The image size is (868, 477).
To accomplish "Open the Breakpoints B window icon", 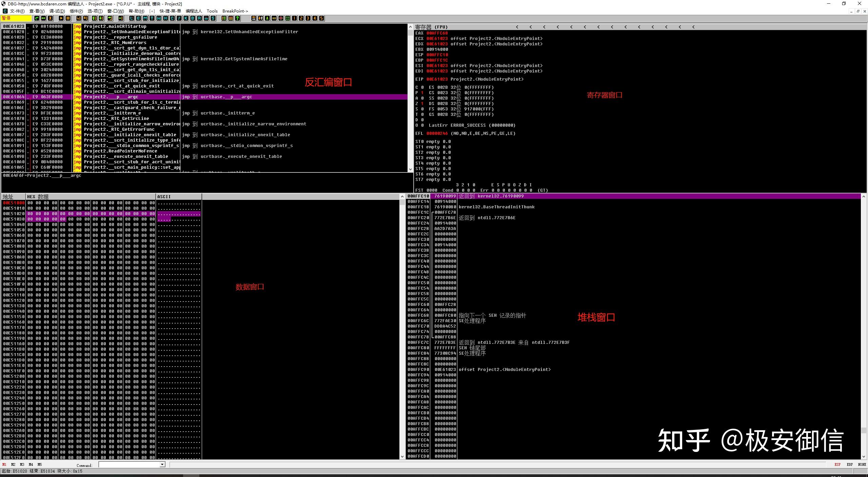I will pos(193,18).
